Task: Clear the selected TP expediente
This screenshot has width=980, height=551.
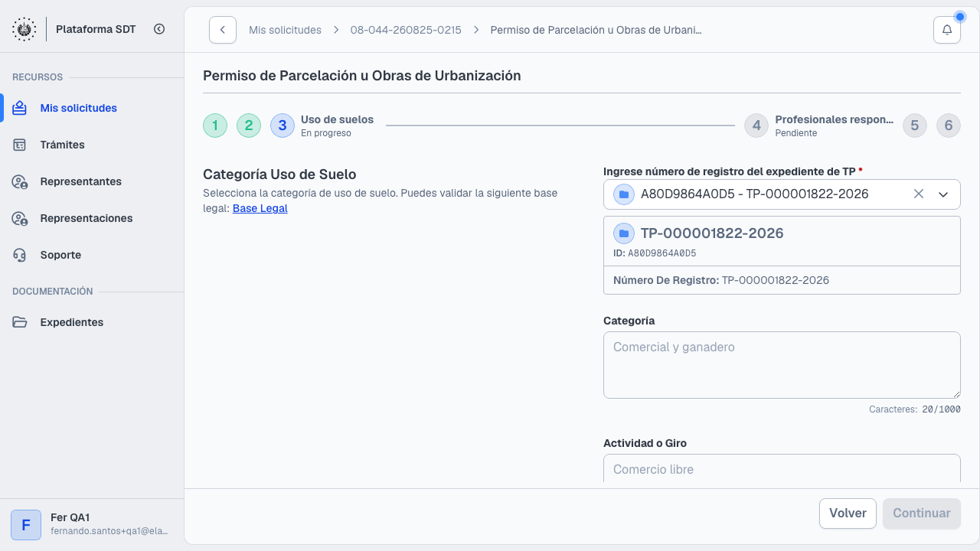Action: (x=919, y=194)
